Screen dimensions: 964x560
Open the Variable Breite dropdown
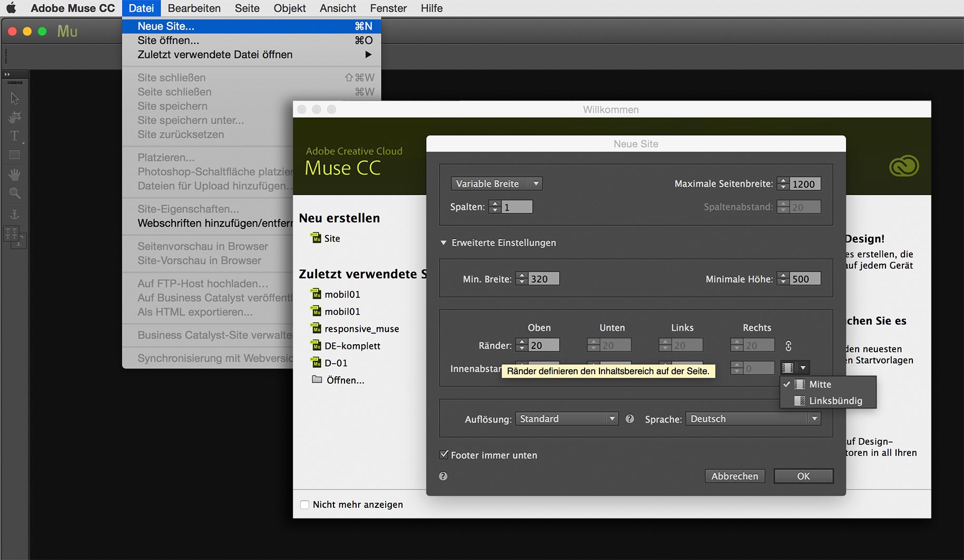coord(497,184)
